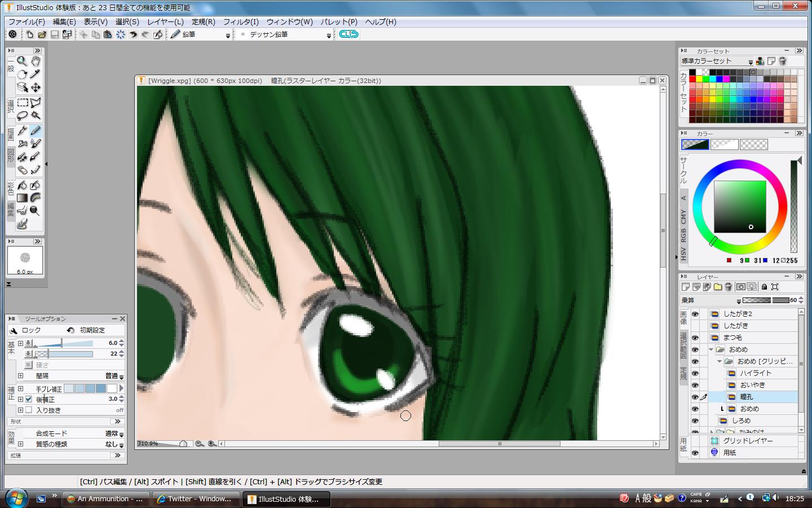This screenshot has width=812, height=508.
Task: Select the Rotate canvas tool
Action: (22, 74)
